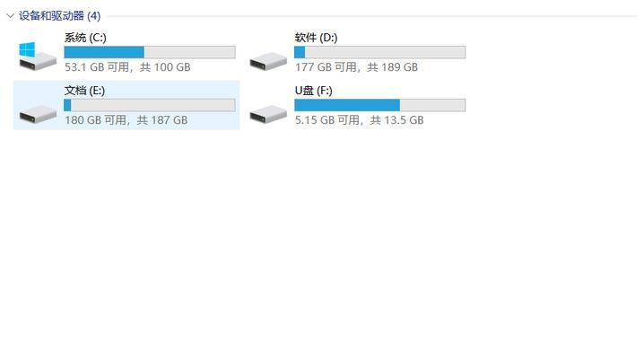Click the Windows logo on C: drive
644x359 pixels.
coord(27,49)
